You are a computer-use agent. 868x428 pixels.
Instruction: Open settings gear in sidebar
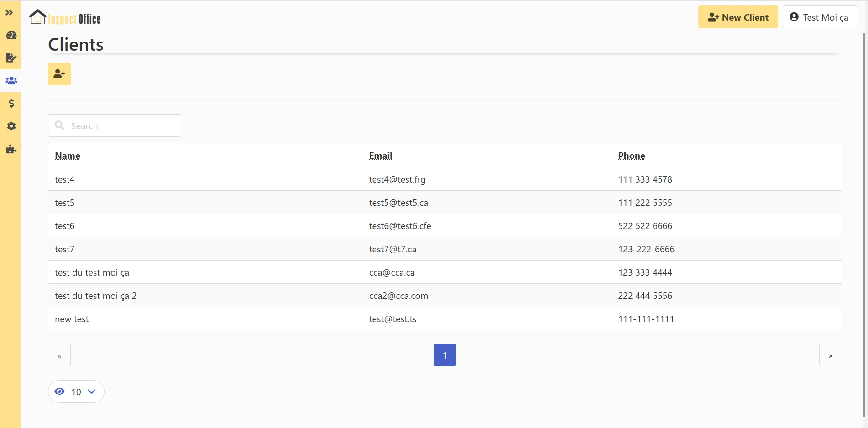11,126
